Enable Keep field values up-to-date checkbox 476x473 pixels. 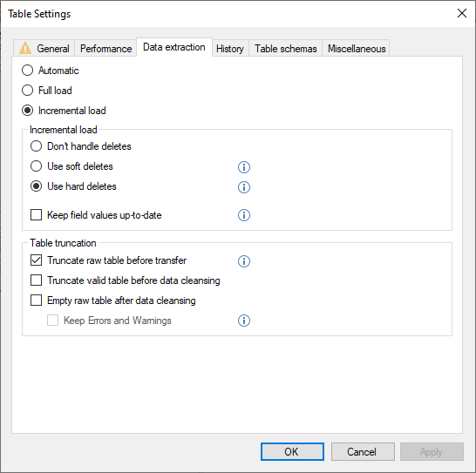coord(36,215)
